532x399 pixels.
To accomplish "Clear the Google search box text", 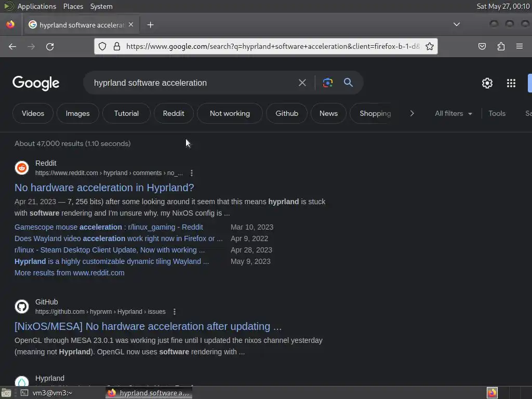I will [302, 83].
